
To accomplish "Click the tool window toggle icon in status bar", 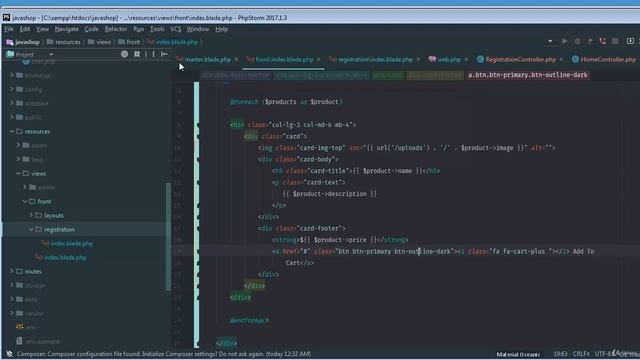I will [x=9, y=354].
